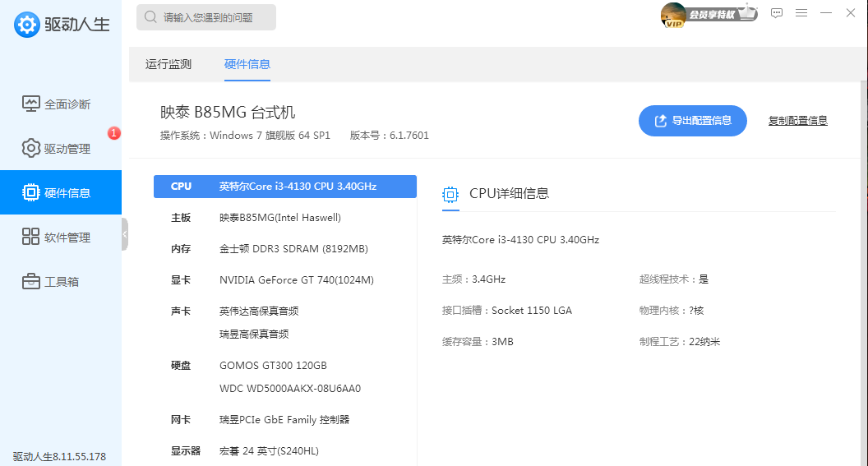Screen dimensions: 868x466
Task: Click 物理内核：?核 text
Action: [672, 311]
